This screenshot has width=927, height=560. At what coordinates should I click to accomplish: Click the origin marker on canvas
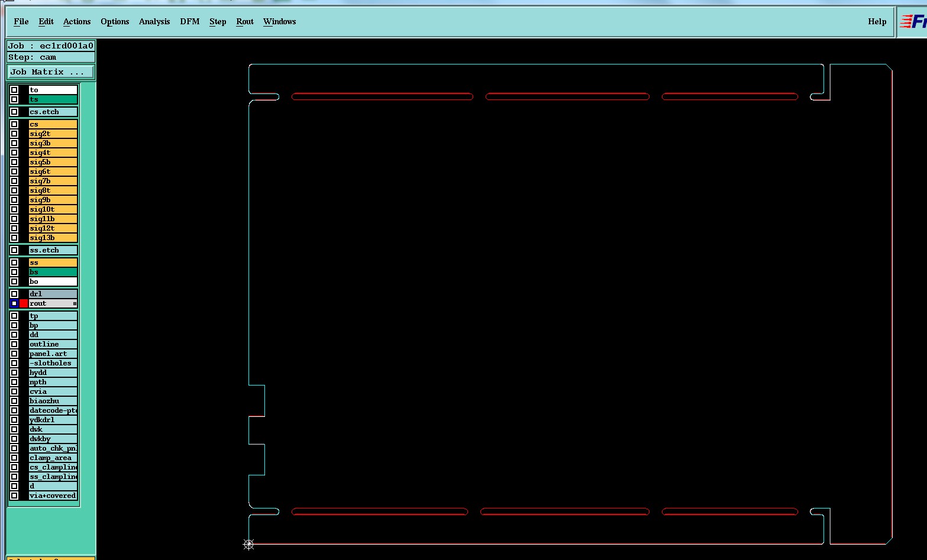point(248,545)
